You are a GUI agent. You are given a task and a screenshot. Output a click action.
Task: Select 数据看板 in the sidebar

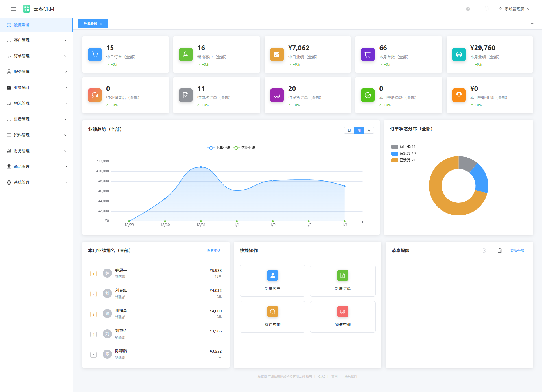click(37, 25)
